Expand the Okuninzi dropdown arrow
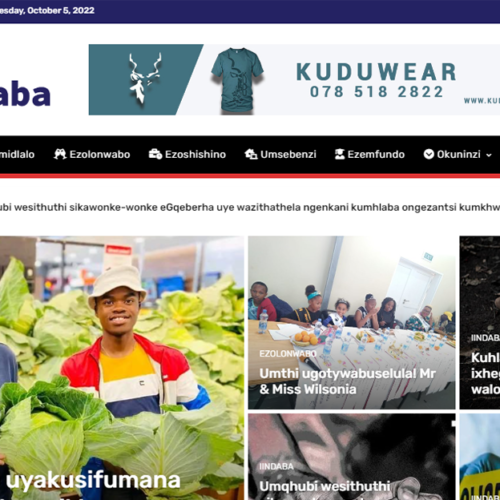The image size is (500, 500). [489, 155]
